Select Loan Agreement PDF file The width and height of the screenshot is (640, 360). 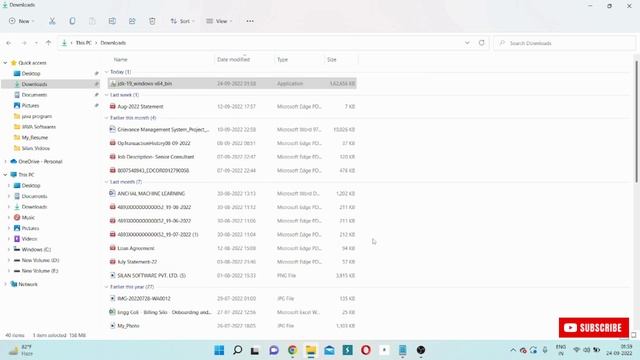232,248
